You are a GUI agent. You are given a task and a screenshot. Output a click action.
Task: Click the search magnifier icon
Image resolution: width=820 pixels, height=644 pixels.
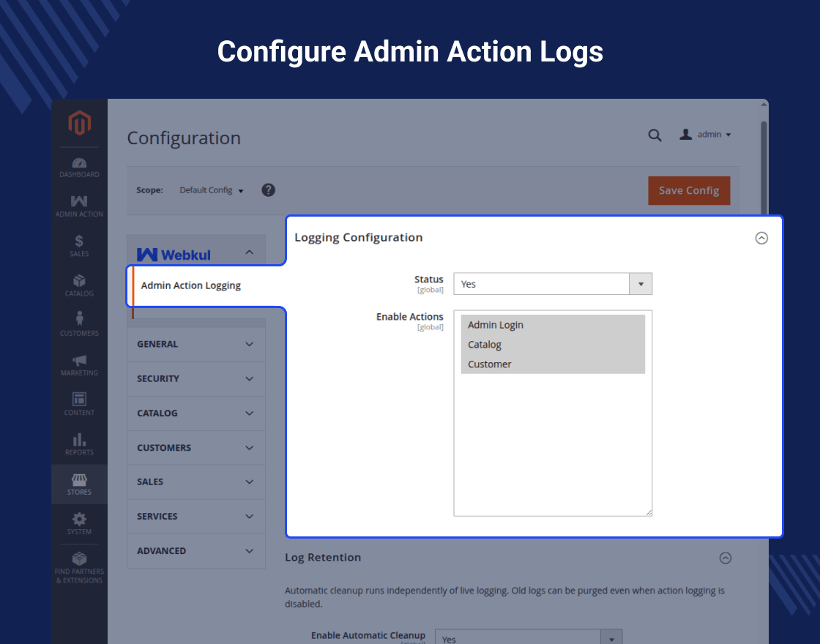[655, 135]
